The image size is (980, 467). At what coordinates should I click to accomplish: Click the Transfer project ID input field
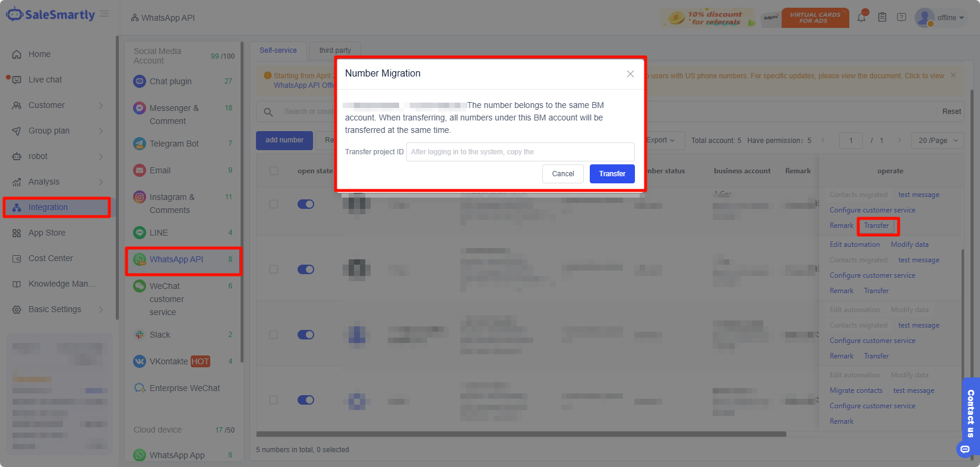[520, 152]
